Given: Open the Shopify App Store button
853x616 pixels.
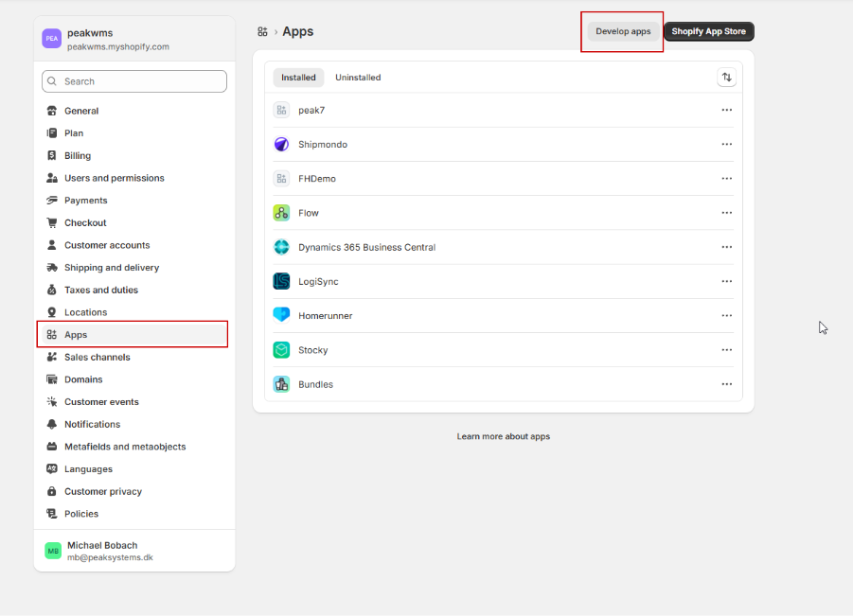Looking at the screenshot, I should [x=708, y=31].
